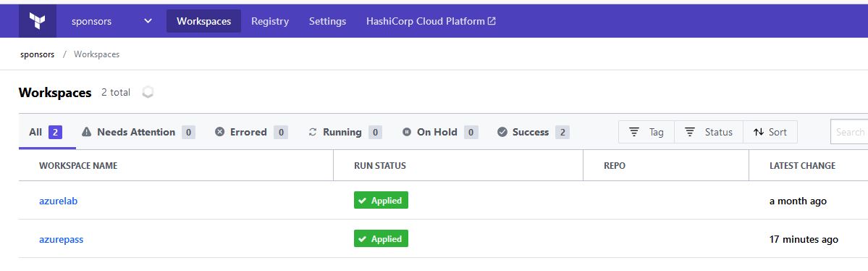This screenshot has height=271, width=868.
Task: Select the All tab
Action: click(x=46, y=132)
